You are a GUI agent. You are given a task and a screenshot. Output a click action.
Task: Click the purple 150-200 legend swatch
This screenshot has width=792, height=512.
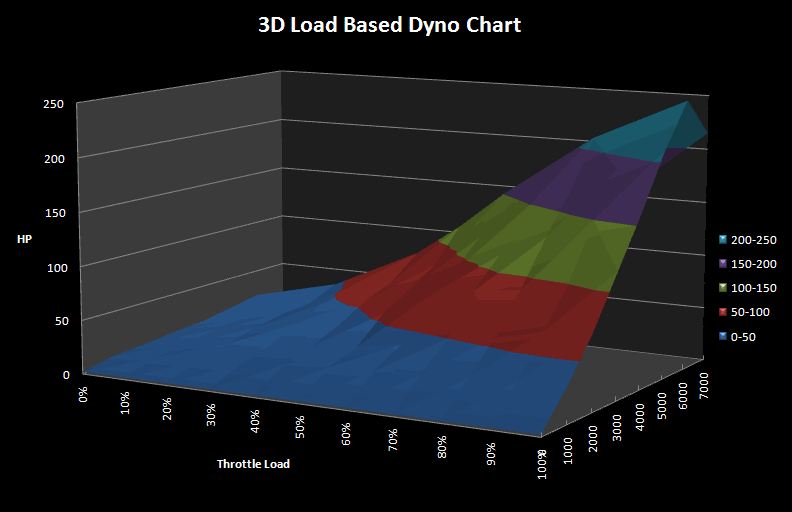point(722,264)
